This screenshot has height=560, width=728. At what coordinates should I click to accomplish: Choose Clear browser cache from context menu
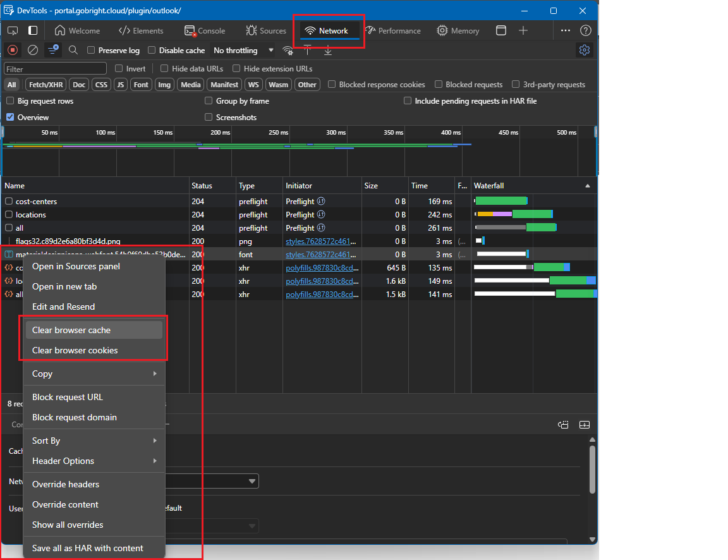point(94,330)
